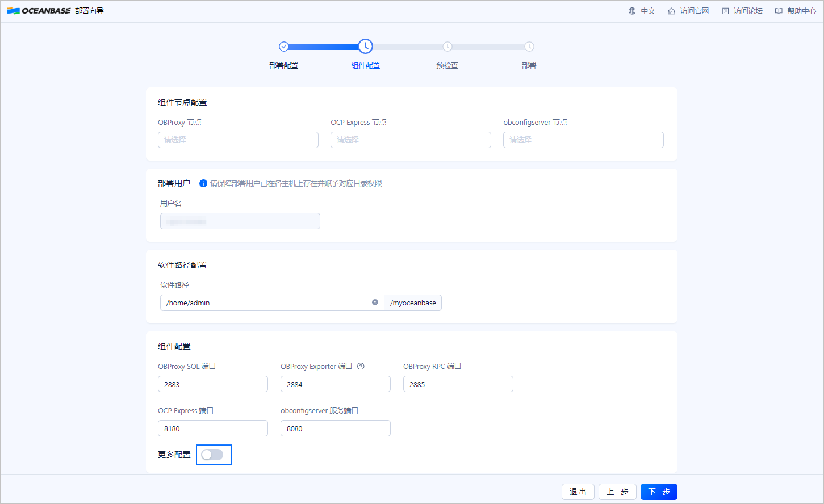Click the deploy step circle icon
The image size is (824, 504).
(529, 47)
